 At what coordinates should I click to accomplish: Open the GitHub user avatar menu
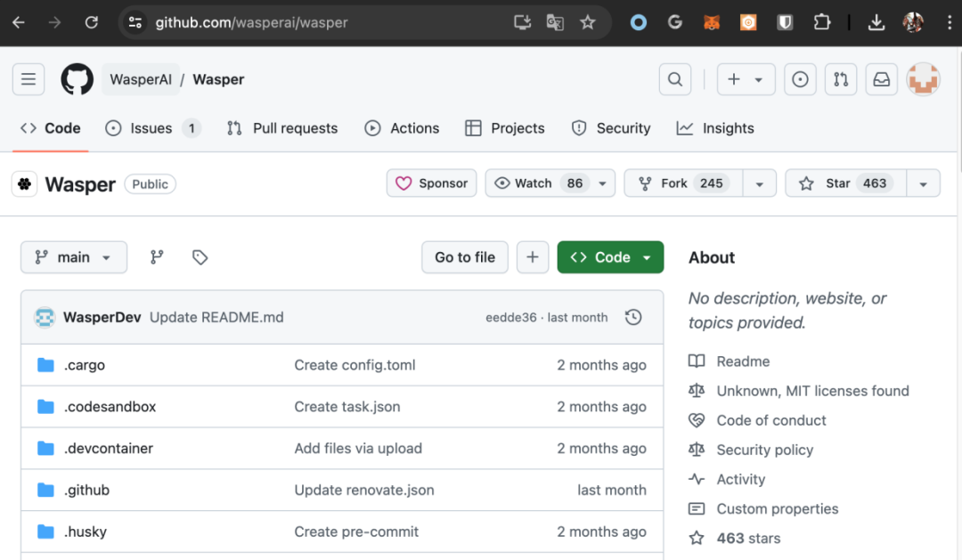pos(923,79)
